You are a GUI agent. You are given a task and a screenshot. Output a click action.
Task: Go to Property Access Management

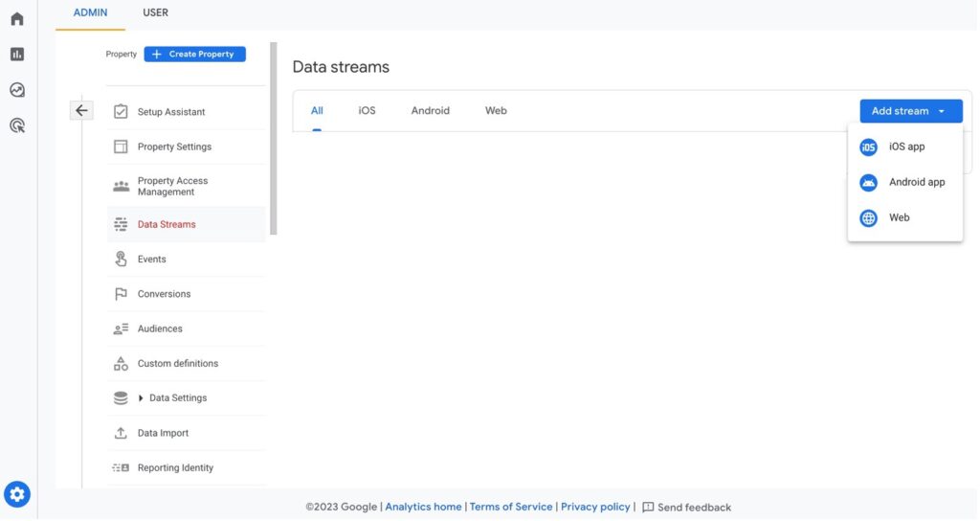pyautogui.click(x=172, y=187)
